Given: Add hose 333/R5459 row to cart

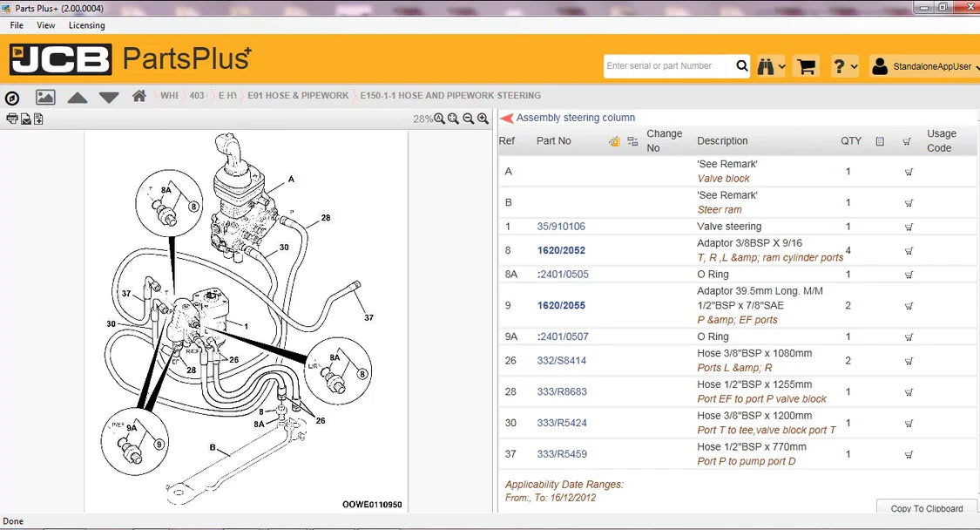Looking at the screenshot, I should (x=909, y=454).
